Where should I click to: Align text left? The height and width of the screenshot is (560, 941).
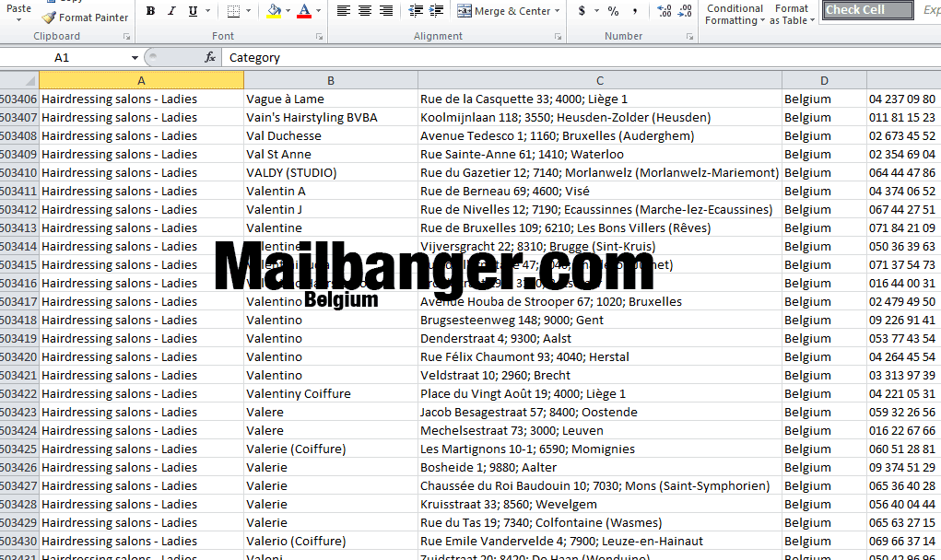pos(343,11)
